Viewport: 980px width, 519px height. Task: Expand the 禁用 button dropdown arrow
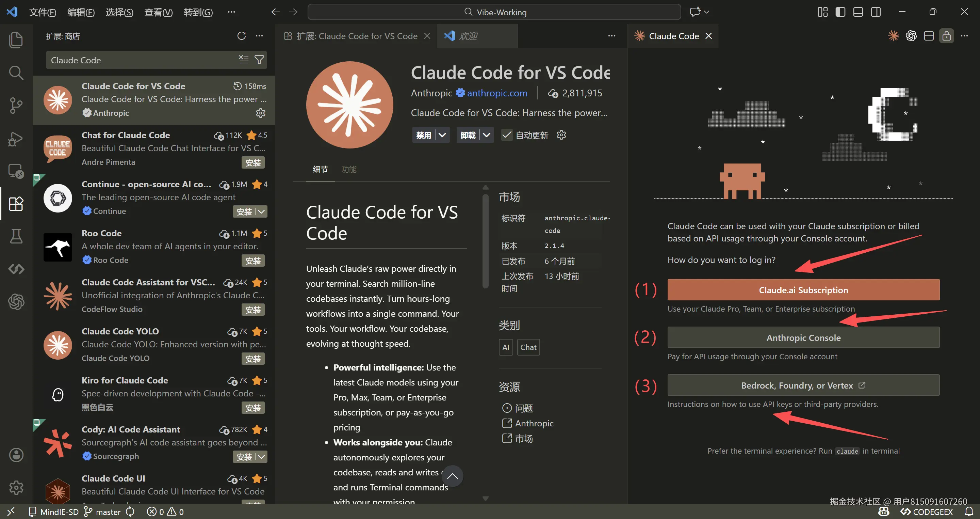(x=442, y=135)
